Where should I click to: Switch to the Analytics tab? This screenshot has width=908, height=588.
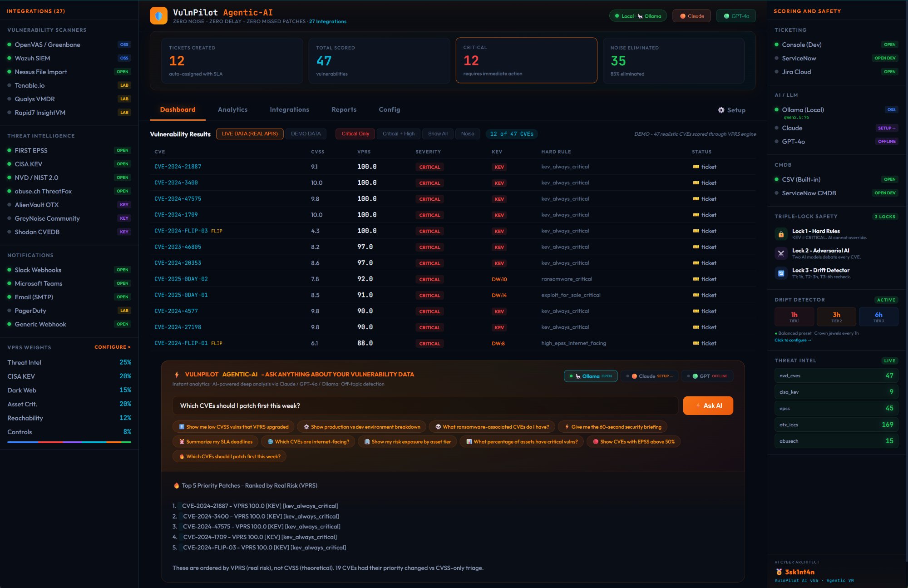(232, 109)
